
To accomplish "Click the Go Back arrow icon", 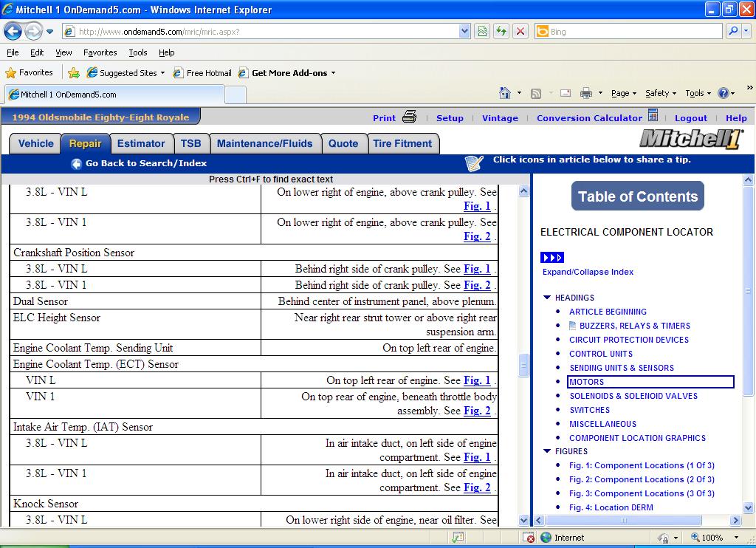I will point(76,164).
